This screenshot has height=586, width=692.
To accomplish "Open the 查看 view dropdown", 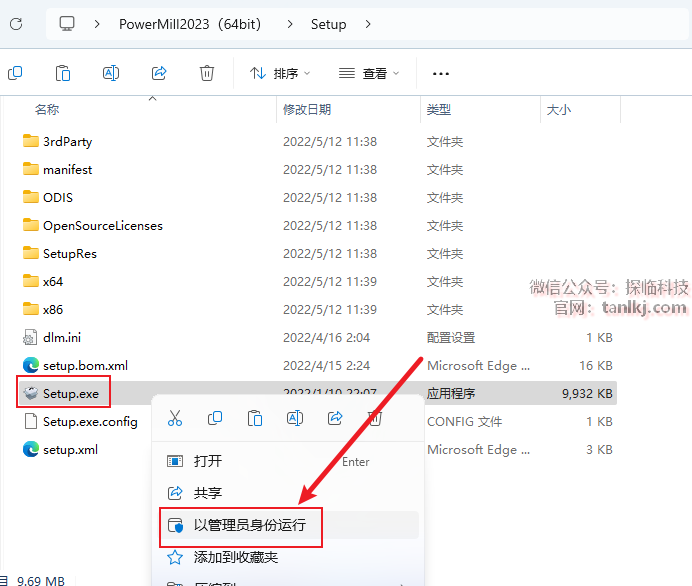I will pos(369,73).
